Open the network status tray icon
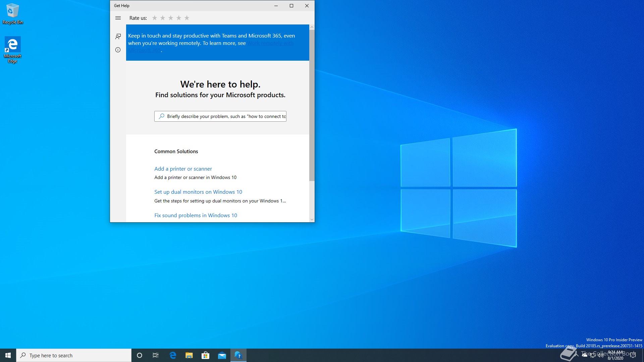Screen dimensions: 644x362 tap(593, 355)
